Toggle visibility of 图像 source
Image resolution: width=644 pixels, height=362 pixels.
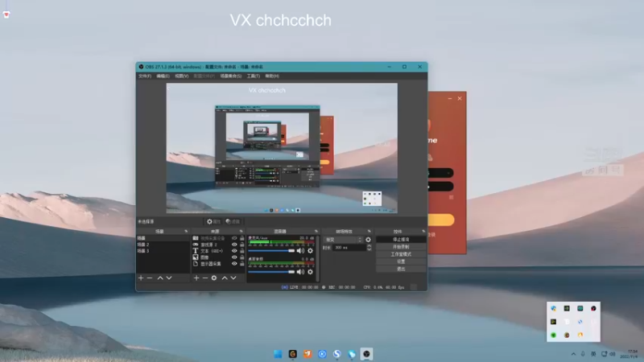pos(234,257)
